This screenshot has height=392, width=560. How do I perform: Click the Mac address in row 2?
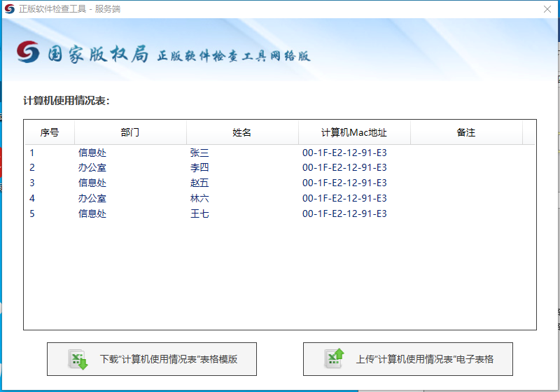click(344, 167)
